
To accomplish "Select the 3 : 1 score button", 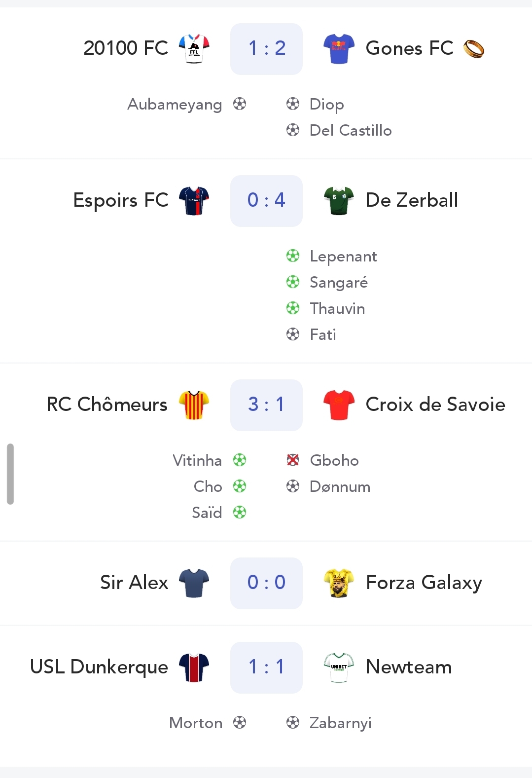I will pyautogui.click(x=266, y=405).
